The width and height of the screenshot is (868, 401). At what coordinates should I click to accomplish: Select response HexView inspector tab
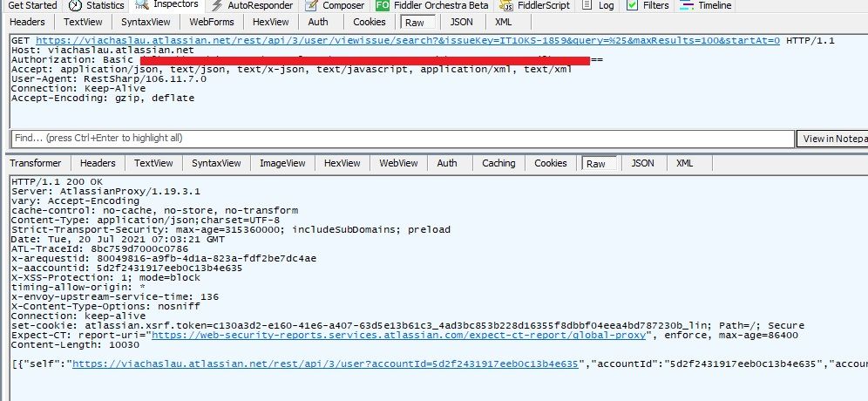point(342,163)
